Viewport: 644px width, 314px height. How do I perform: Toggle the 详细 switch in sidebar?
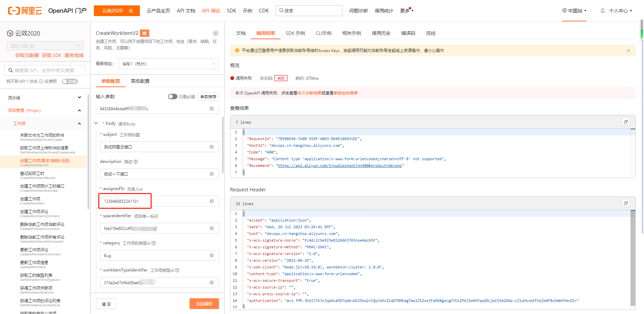(70, 81)
